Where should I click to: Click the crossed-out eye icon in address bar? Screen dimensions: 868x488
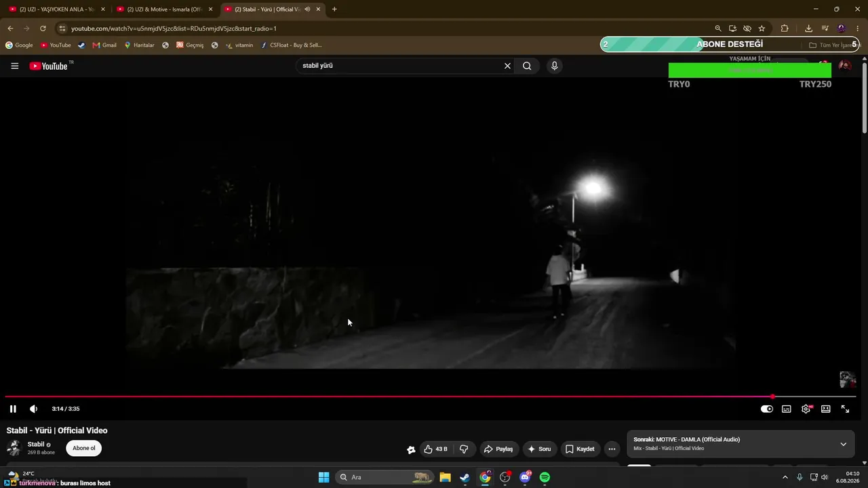pos(747,28)
